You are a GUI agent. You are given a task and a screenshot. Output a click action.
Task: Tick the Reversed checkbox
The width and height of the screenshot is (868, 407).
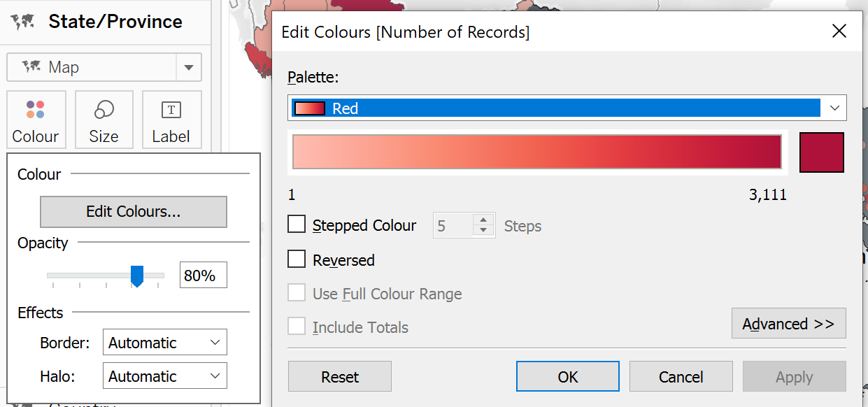click(x=297, y=259)
